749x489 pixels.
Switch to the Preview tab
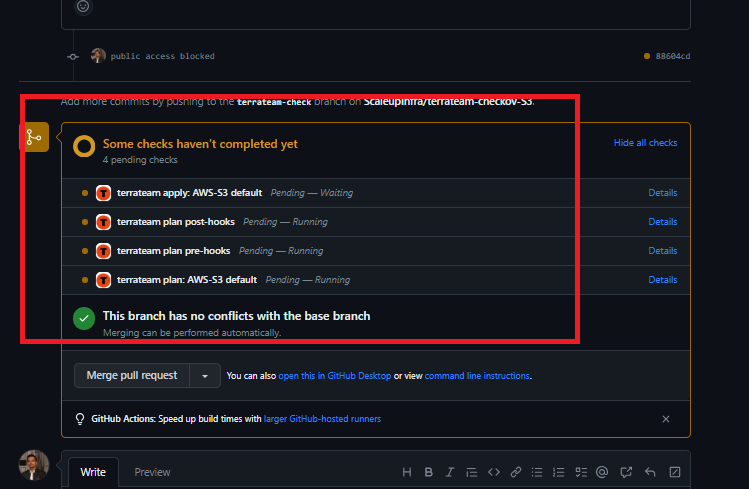coord(152,472)
